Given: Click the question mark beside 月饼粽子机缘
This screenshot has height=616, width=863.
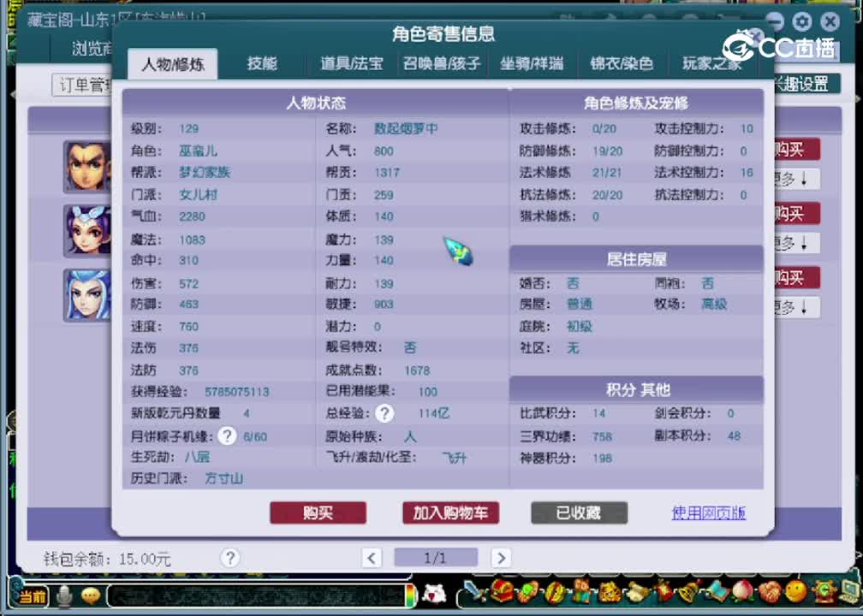Looking at the screenshot, I should [x=227, y=435].
